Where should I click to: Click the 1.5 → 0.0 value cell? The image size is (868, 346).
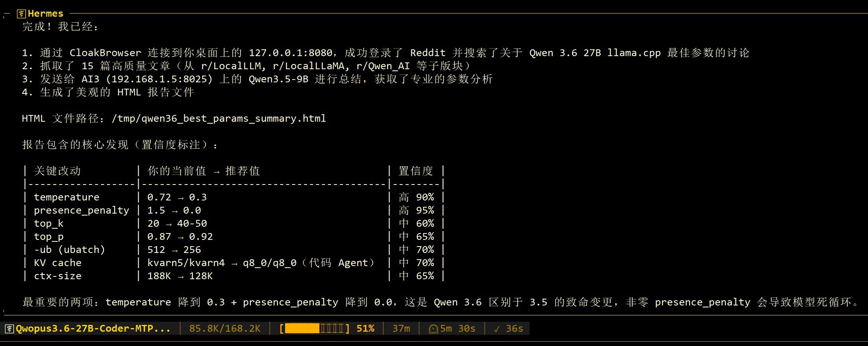click(x=174, y=210)
